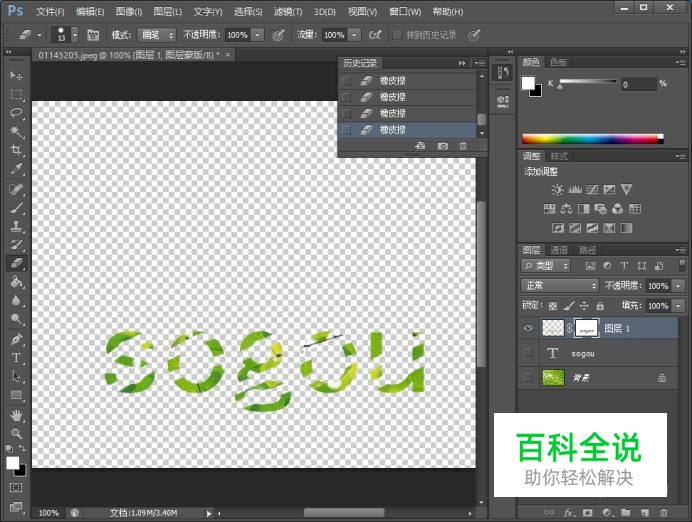Show the sogou text layer
692x522 pixels.
point(528,353)
